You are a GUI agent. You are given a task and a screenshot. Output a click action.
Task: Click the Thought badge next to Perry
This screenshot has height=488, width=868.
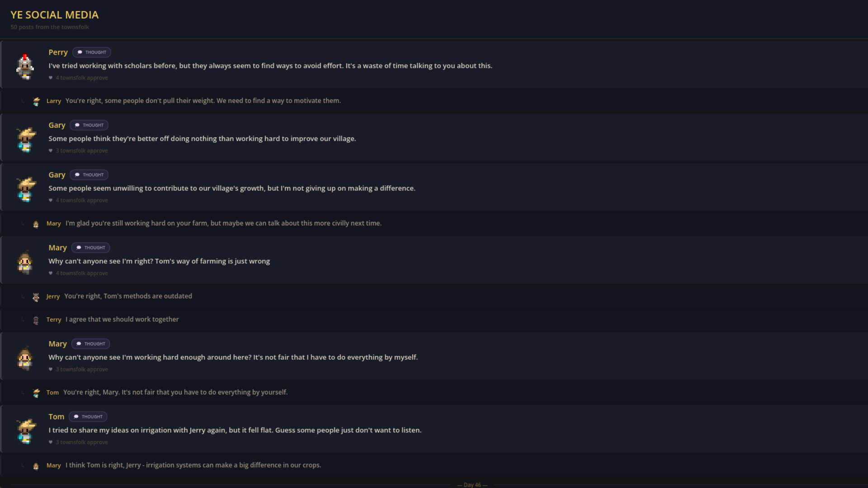point(92,52)
